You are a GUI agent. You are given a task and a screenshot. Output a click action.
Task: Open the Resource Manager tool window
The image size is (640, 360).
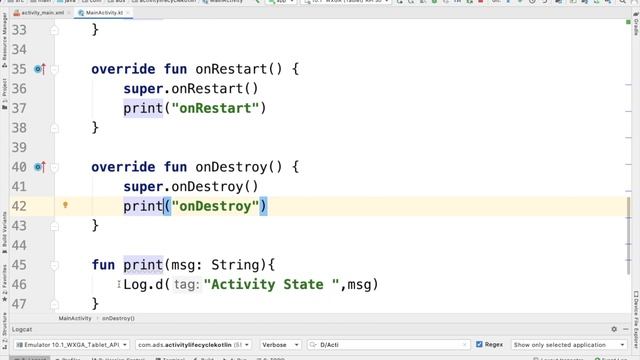[4, 40]
